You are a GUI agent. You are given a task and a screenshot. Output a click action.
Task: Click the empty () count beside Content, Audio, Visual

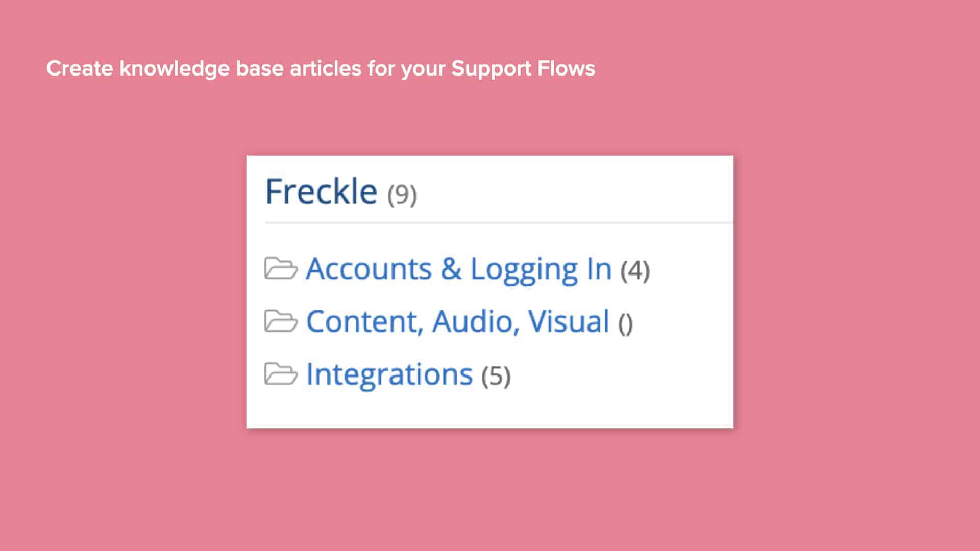(x=627, y=323)
